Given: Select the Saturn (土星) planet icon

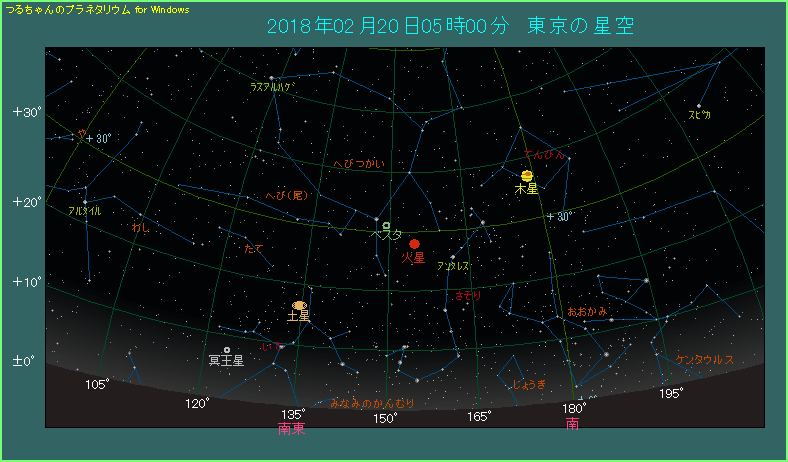Looking at the screenshot, I should [x=299, y=305].
